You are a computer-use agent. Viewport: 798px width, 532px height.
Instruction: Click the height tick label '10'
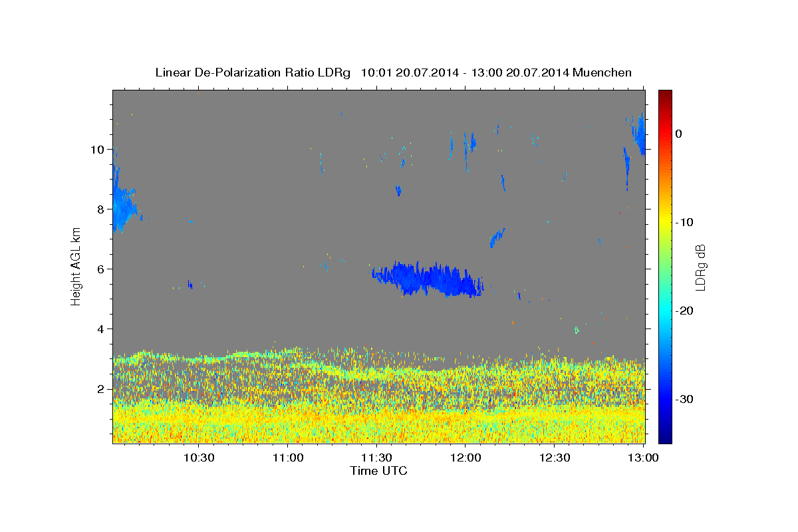(98, 150)
